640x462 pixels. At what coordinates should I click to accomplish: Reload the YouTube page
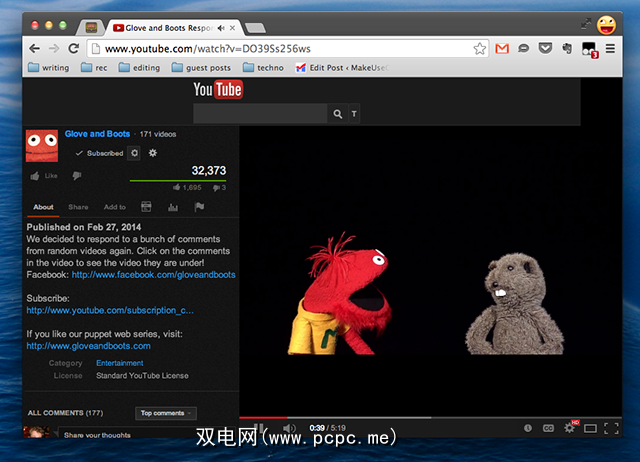[x=73, y=49]
